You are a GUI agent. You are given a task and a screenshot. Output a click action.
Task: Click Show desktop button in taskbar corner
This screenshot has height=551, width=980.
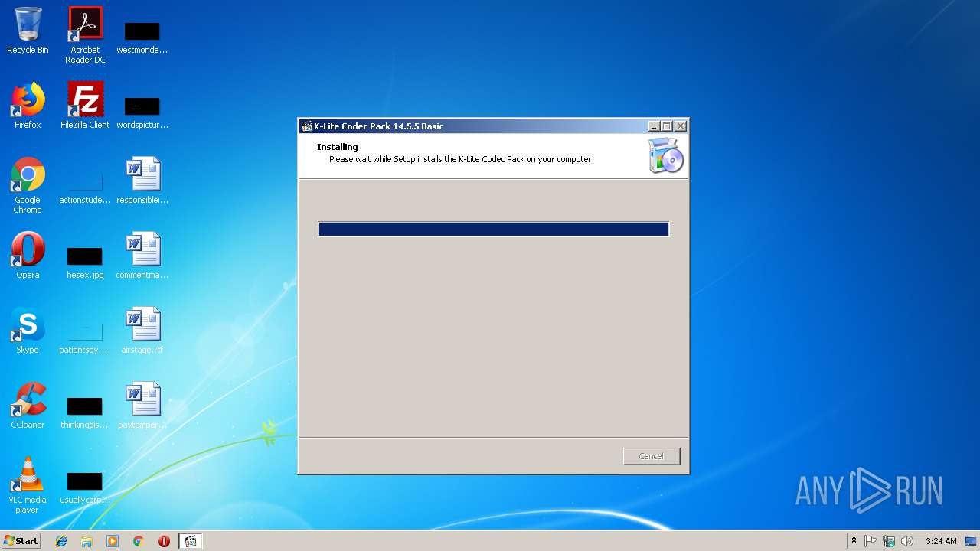pos(972,541)
